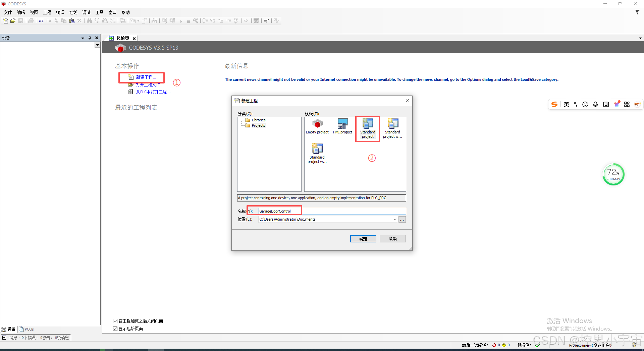Click the Sogou toolbox grid icon
This screenshot has height=351, width=644.
click(x=627, y=104)
